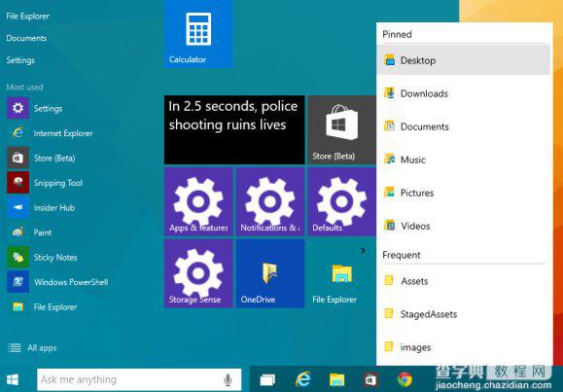Launch Insider Hub

tap(41, 207)
